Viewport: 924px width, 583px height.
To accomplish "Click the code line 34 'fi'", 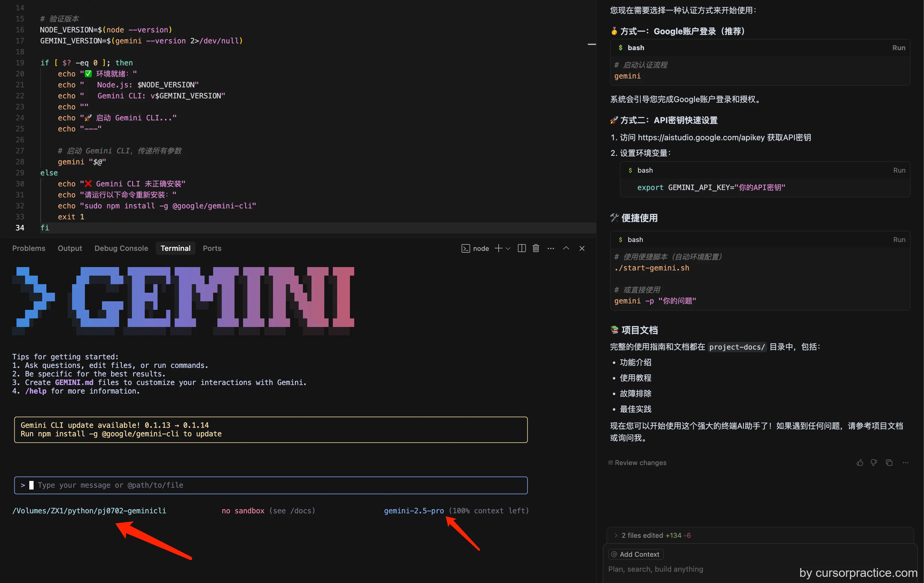I will (45, 228).
